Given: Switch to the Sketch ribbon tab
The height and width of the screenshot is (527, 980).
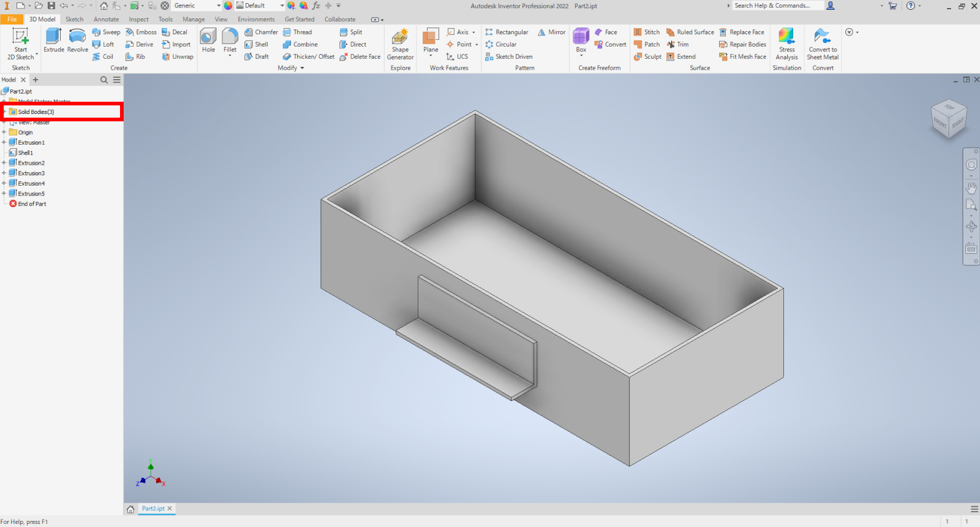Looking at the screenshot, I should click(74, 19).
